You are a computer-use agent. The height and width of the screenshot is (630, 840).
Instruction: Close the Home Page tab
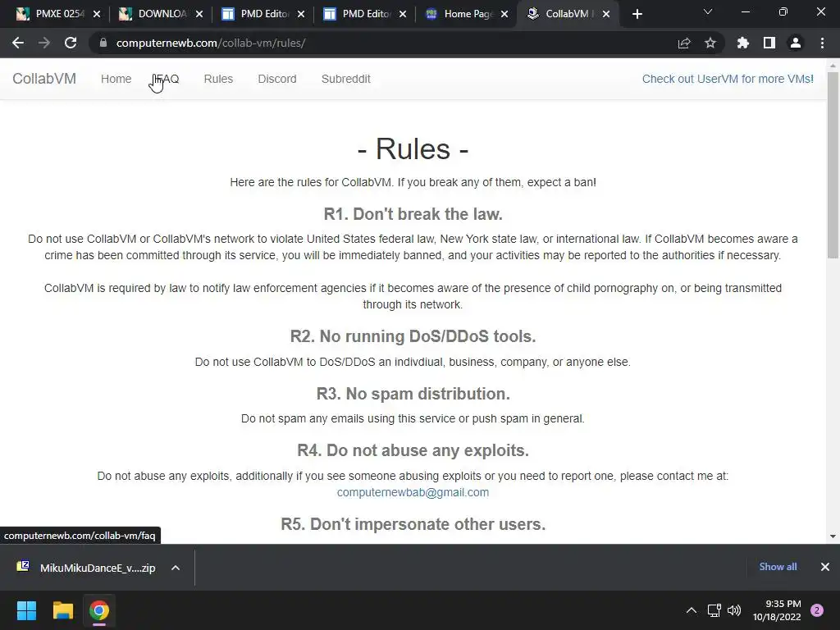pos(504,14)
